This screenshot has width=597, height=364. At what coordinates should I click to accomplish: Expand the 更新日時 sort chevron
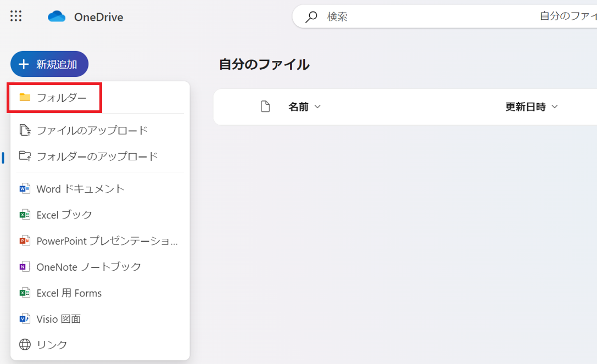(555, 107)
